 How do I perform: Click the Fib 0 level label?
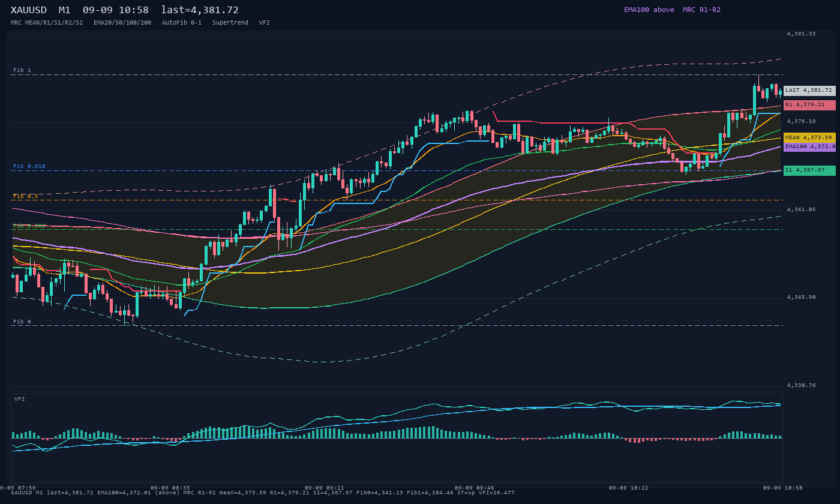click(22, 322)
